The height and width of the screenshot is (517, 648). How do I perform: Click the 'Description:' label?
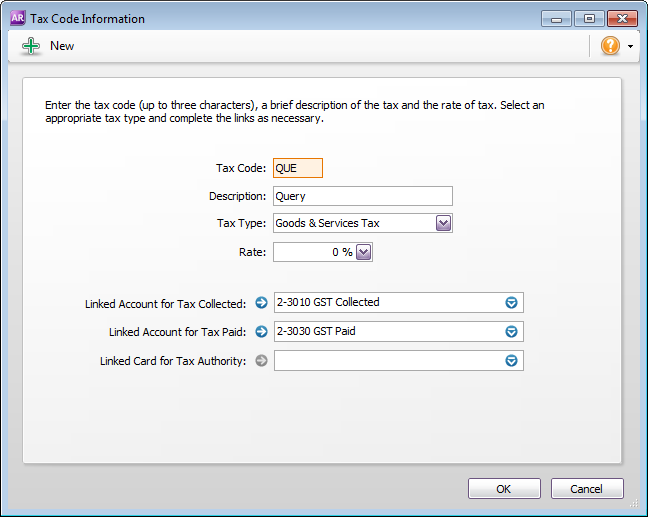tap(238, 196)
